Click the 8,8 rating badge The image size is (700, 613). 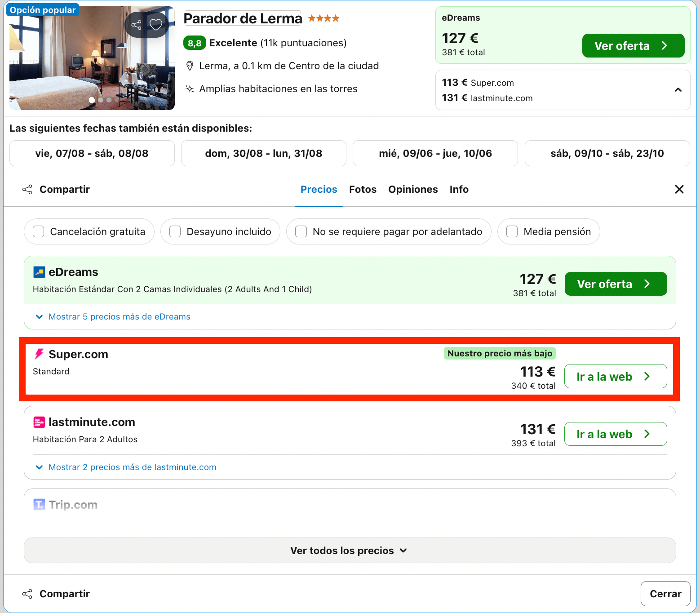(x=195, y=43)
